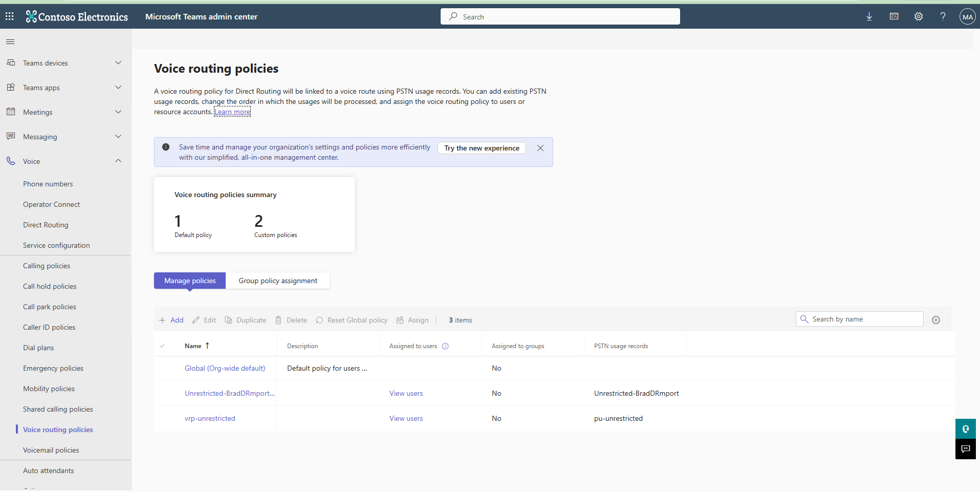Screen dimensions: 980x492
Task: Switch to Group policy assignment tab
Action: tap(278, 281)
